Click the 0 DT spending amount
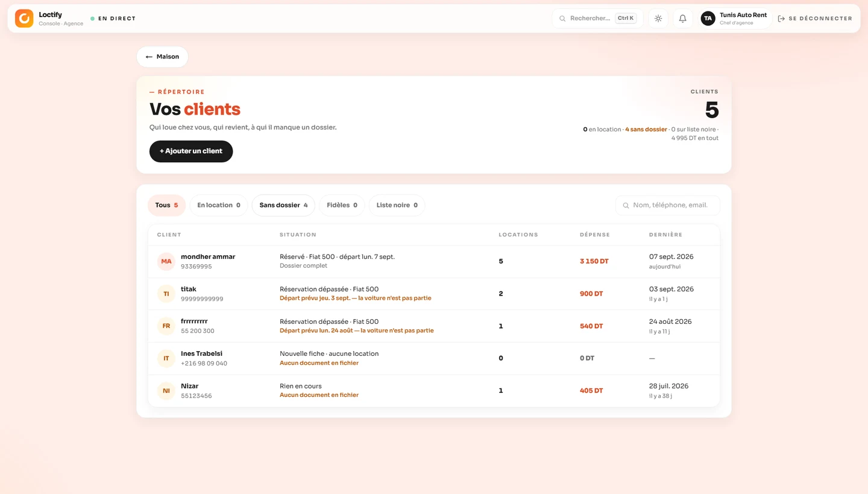The width and height of the screenshot is (868, 494). (x=587, y=358)
